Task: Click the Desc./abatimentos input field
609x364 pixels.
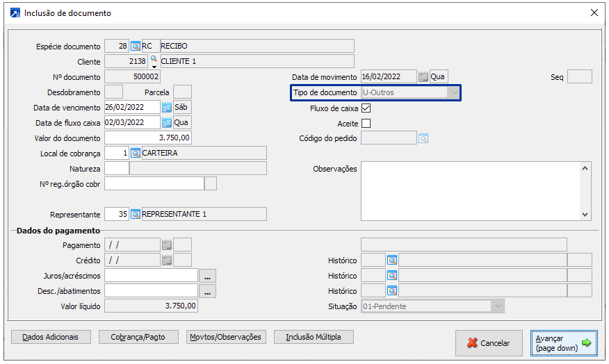Action: (151, 290)
